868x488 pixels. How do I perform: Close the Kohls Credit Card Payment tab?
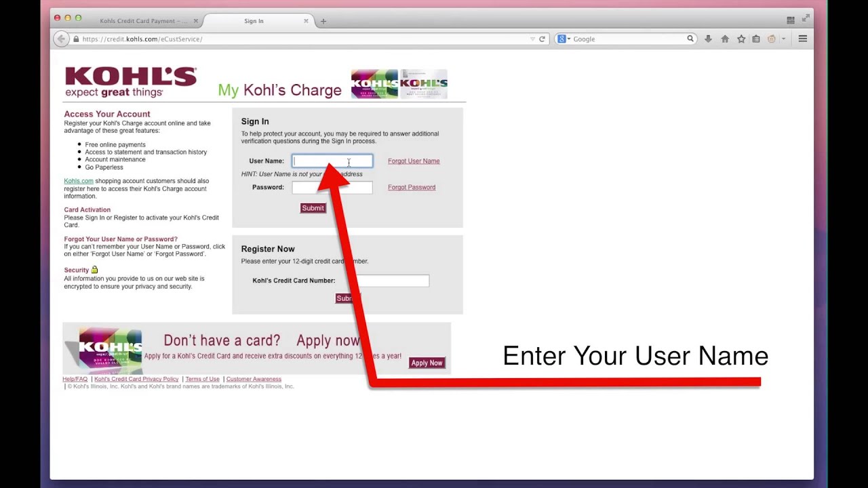[196, 21]
